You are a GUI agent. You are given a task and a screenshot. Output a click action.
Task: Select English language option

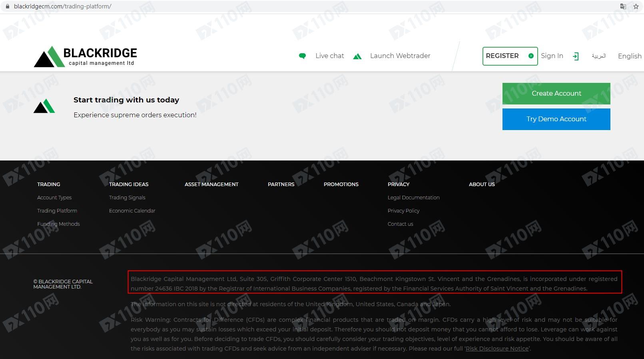629,56
